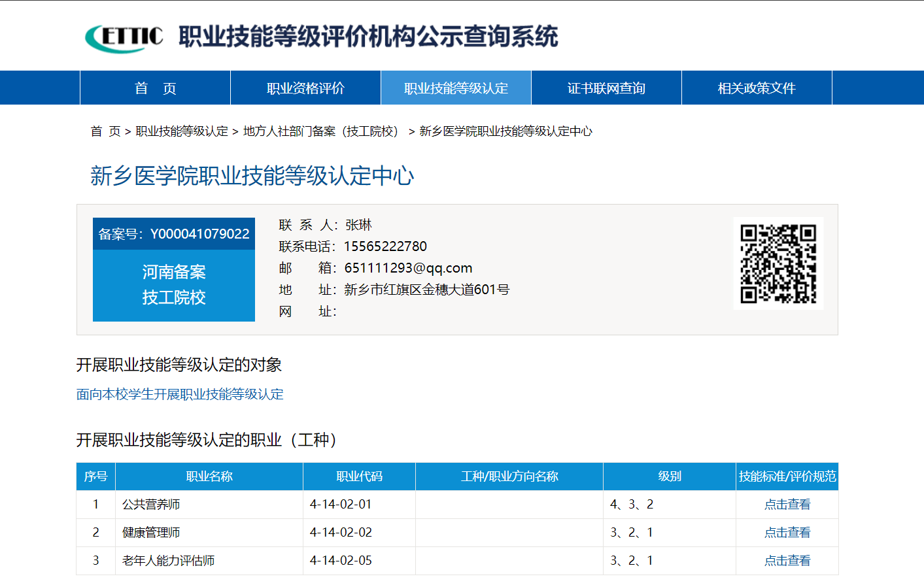This screenshot has height=585, width=924.
Task: Click the contact name 张琳
Action: [x=358, y=225]
